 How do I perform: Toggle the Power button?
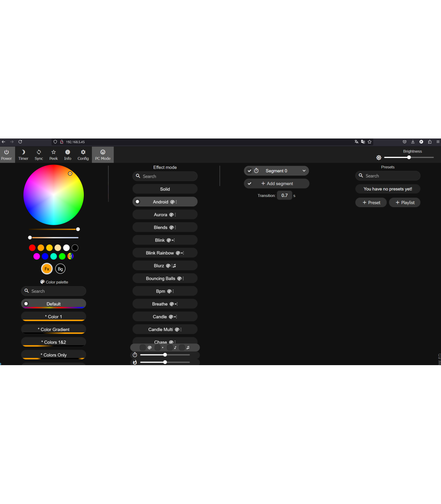7,155
